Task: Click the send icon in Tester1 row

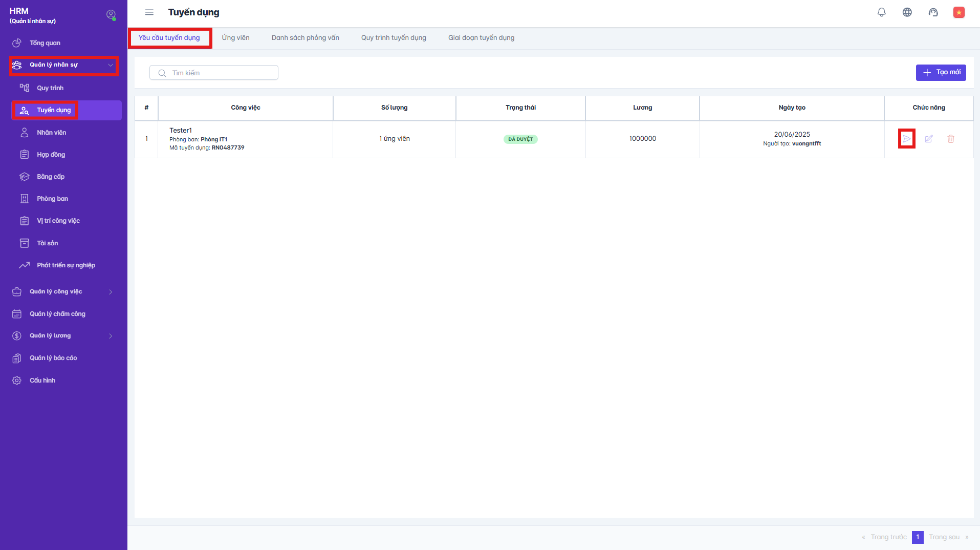Action: pyautogui.click(x=906, y=139)
